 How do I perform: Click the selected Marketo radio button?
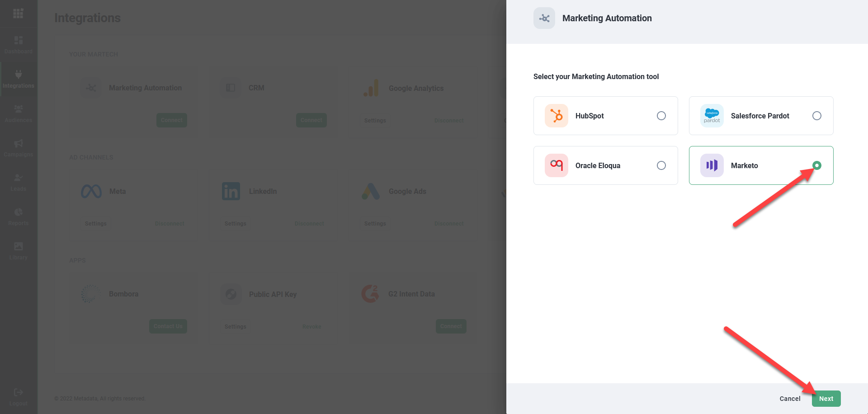point(816,165)
